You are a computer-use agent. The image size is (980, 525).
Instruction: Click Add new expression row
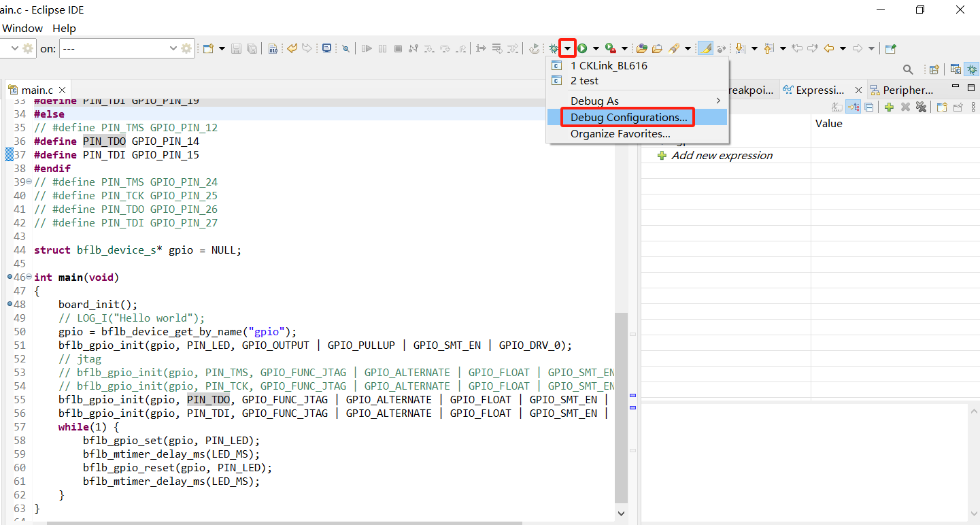point(722,155)
